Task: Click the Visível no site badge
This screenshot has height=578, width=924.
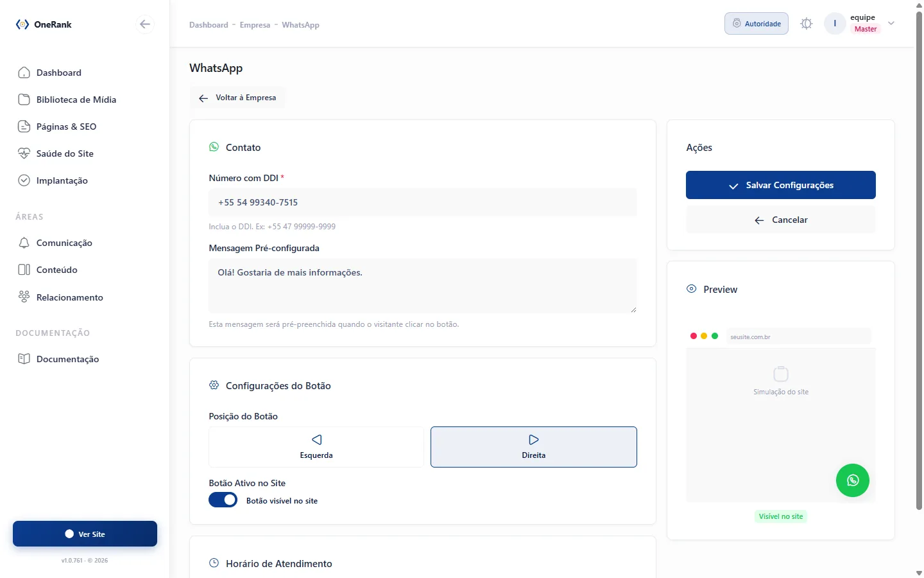Action: click(781, 516)
